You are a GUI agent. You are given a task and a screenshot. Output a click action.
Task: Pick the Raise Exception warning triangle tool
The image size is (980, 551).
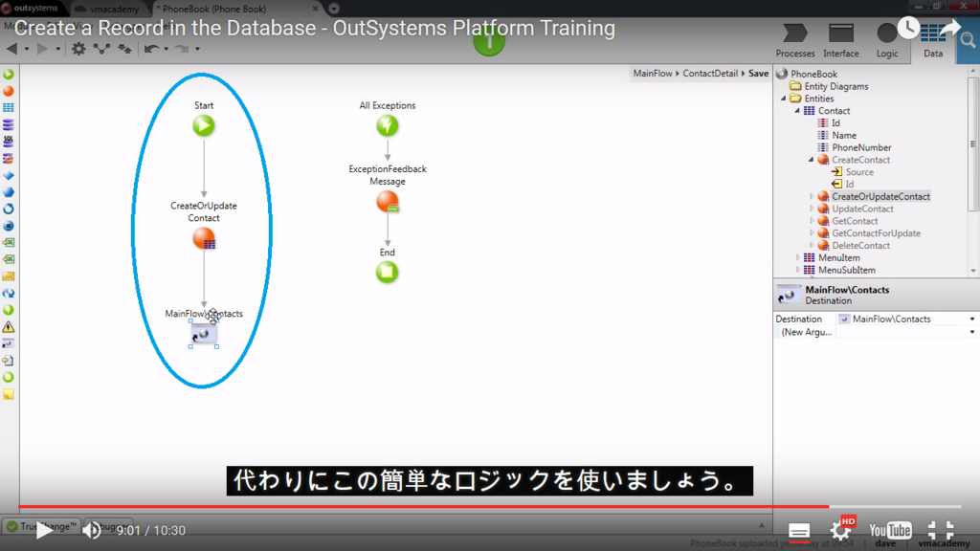[8, 327]
